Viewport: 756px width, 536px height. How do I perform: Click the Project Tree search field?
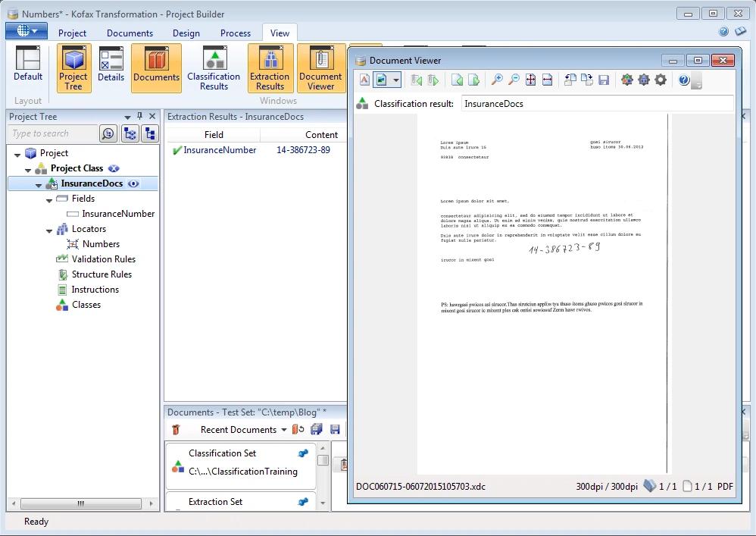(x=53, y=133)
